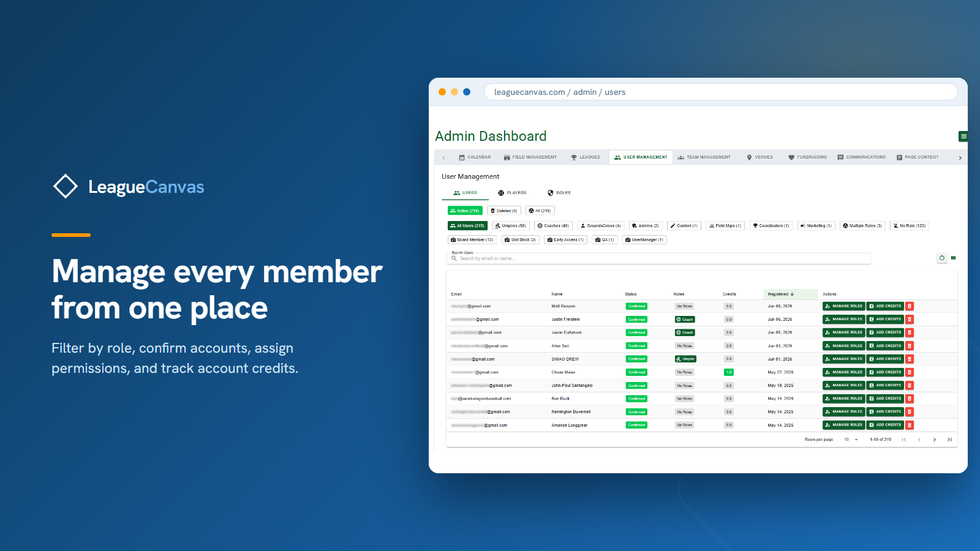This screenshot has height=551, width=980.
Task: Click the magnifier icon in Search Users
Action: point(454,258)
